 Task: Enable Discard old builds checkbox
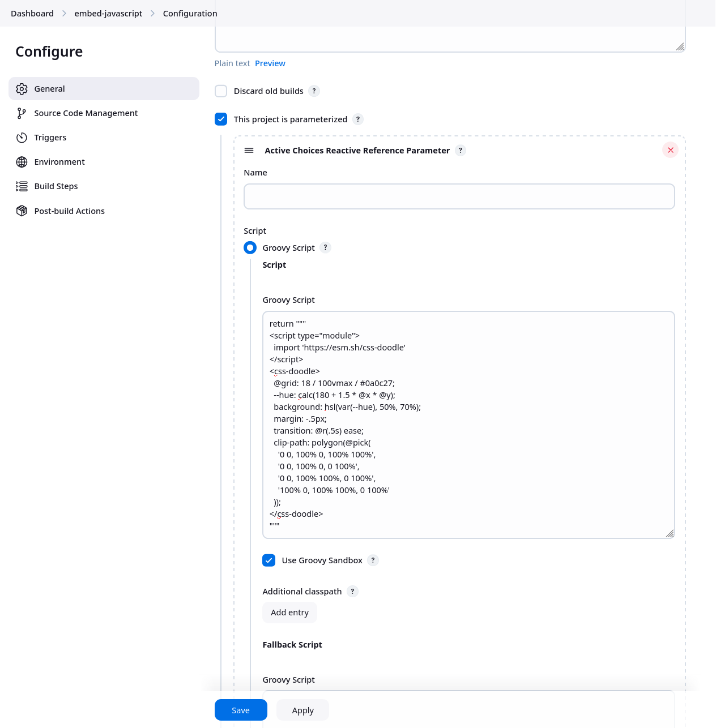click(x=221, y=91)
